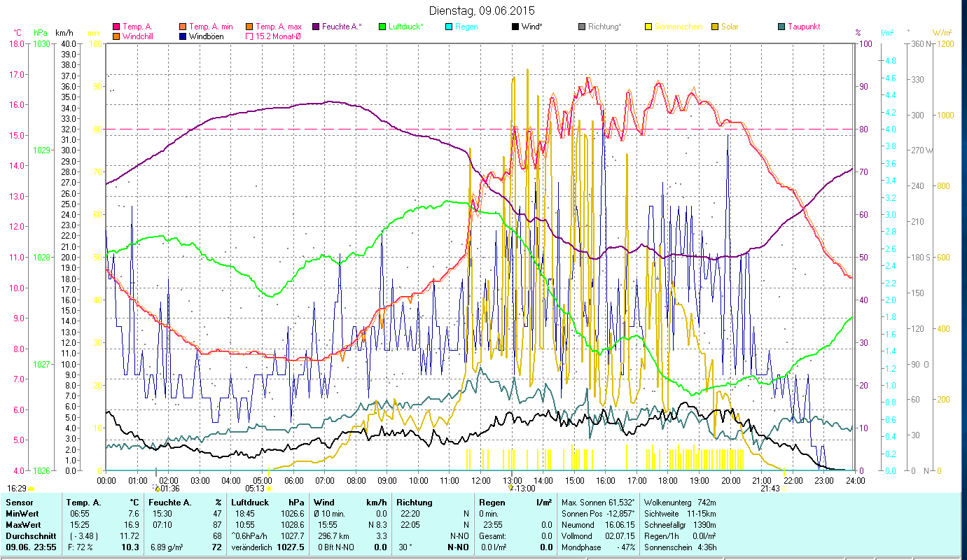Click the current temperature value 10.3
This screenshot has width=967, height=560.
tap(130, 547)
